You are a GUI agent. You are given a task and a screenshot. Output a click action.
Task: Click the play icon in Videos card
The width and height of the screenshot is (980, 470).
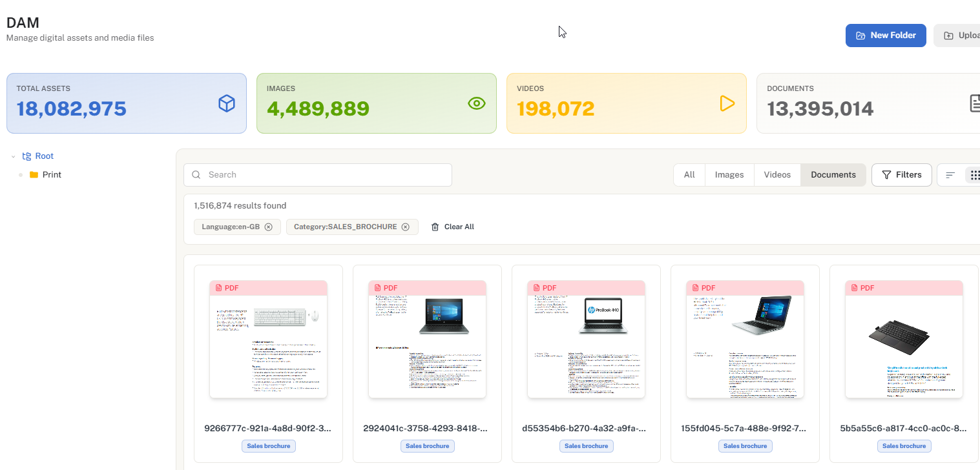(x=727, y=103)
